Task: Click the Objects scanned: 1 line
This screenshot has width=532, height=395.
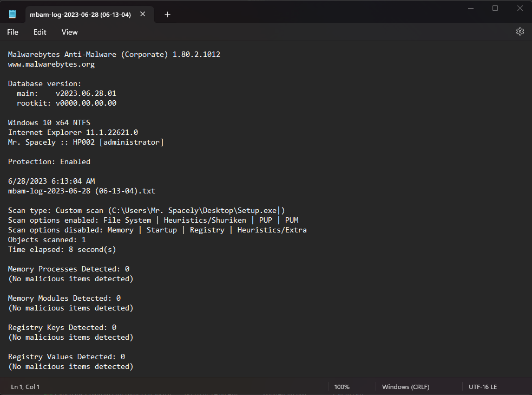Action: 47,240
